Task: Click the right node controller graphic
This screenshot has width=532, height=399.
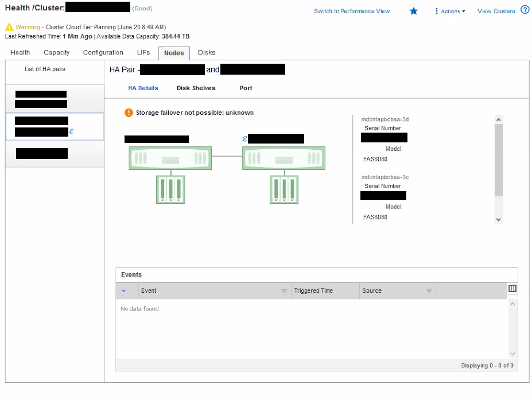Action: (284, 158)
